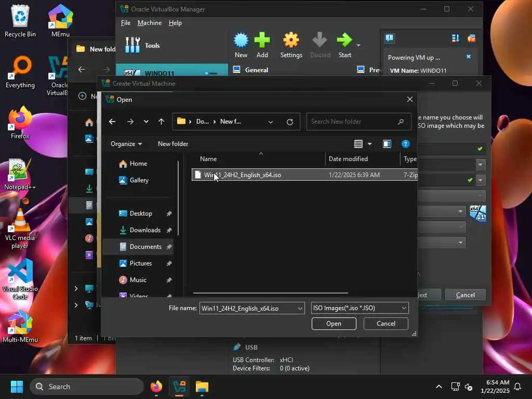Open Visual Studio Code desktop icon
The width and height of the screenshot is (532, 399).
click(x=20, y=279)
